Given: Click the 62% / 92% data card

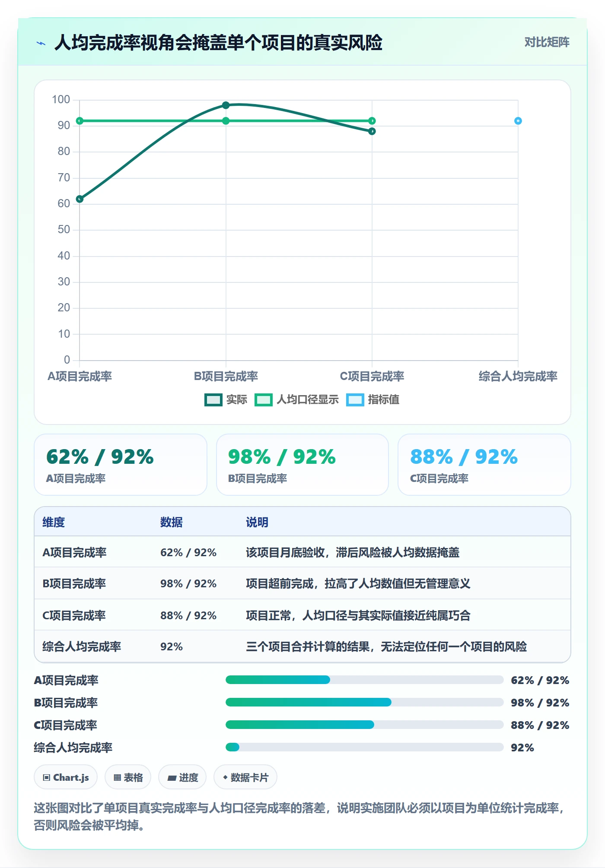Looking at the screenshot, I should [x=121, y=465].
